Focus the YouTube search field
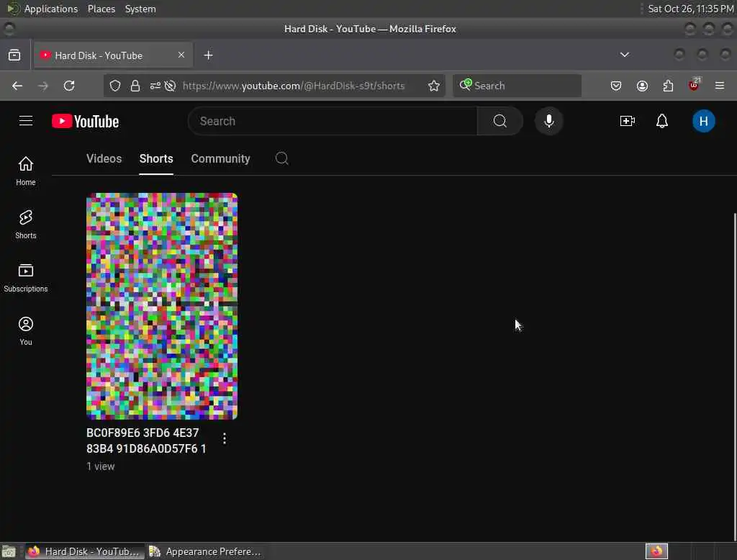737x560 pixels. [x=333, y=122]
